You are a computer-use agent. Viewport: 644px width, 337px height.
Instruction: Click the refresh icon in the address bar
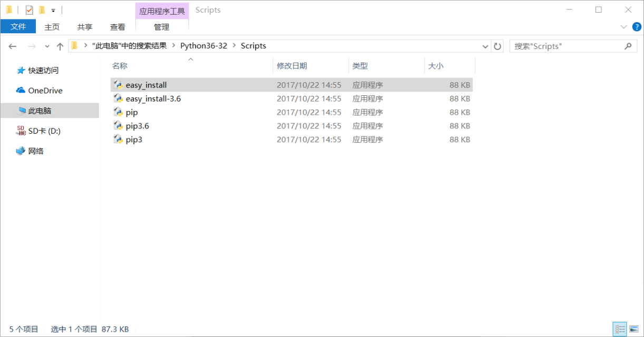[497, 46]
